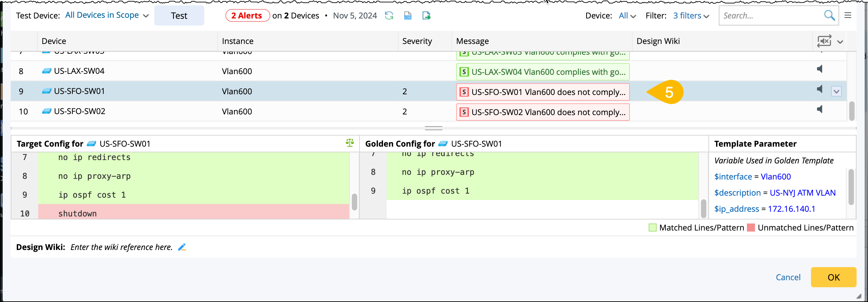The height and width of the screenshot is (302, 868).
Task: Mute alert for US-SFO-SW01 row
Action: [820, 89]
